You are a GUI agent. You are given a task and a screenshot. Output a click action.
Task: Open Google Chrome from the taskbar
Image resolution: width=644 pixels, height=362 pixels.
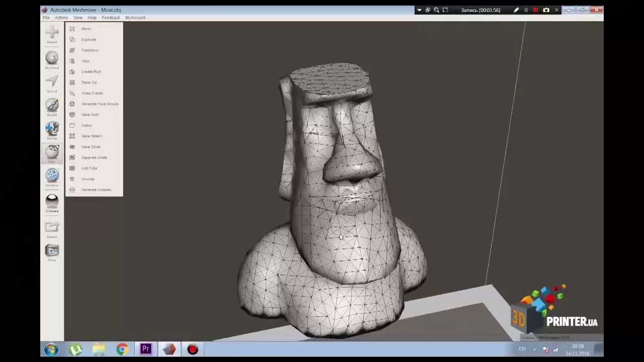pyautogui.click(x=122, y=349)
